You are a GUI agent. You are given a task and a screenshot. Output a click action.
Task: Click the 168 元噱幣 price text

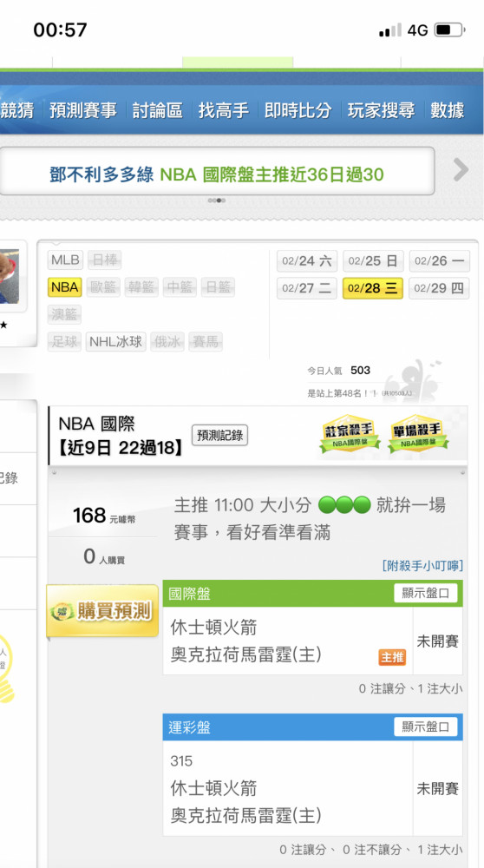coord(103,516)
